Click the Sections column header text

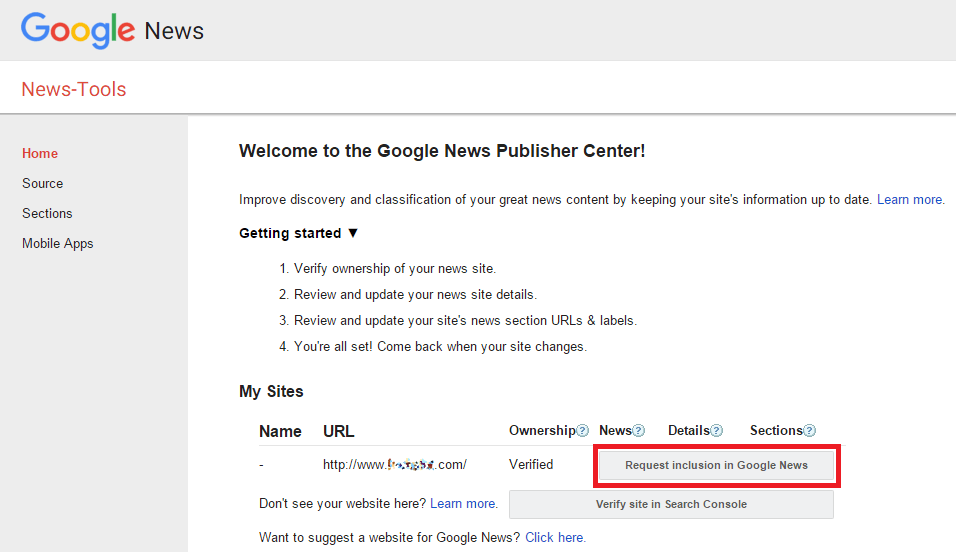click(776, 431)
